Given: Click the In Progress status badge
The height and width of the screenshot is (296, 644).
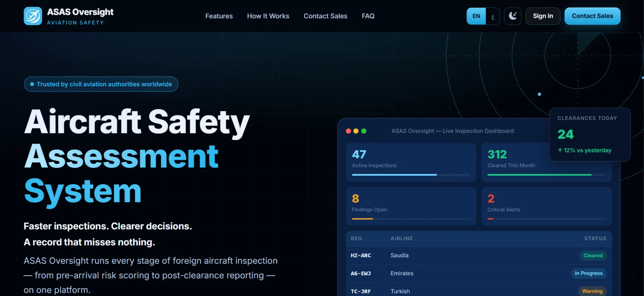Looking at the screenshot, I should (x=589, y=273).
